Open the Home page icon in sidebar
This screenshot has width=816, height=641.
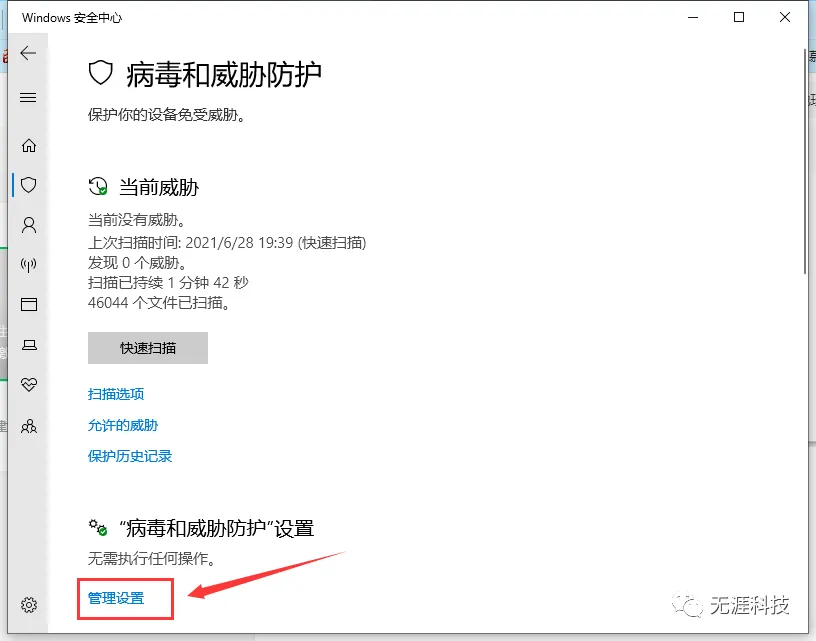(29, 145)
